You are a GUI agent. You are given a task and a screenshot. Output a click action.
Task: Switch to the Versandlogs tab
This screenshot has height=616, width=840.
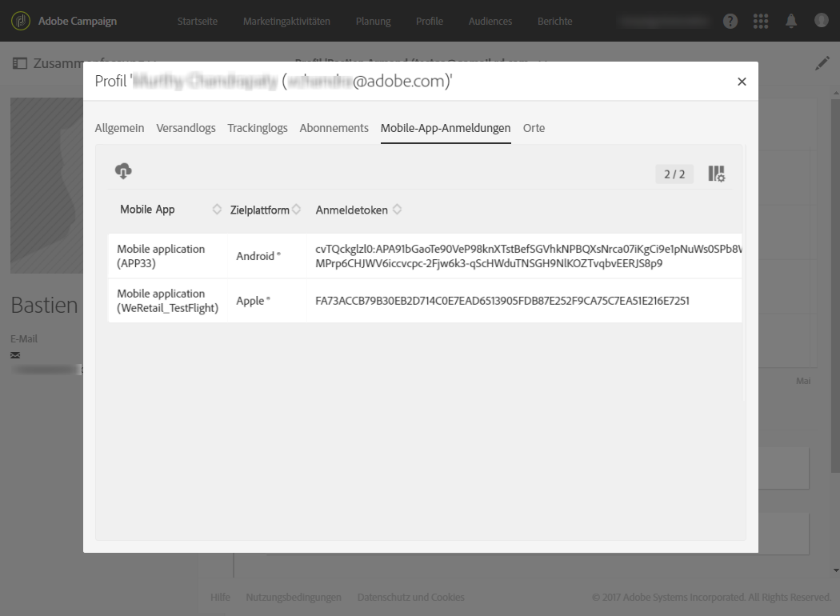coord(186,128)
